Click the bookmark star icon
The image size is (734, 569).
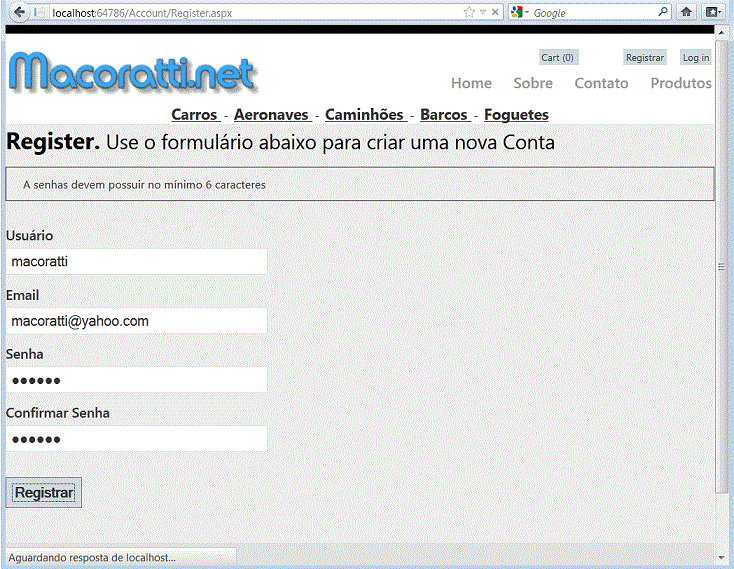pyautogui.click(x=469, y=12)
